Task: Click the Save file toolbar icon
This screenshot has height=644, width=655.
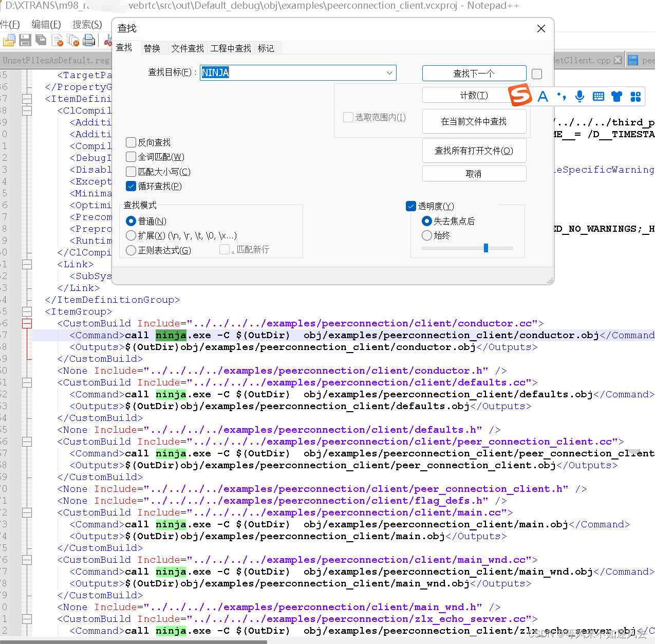Action: [25, 40]
